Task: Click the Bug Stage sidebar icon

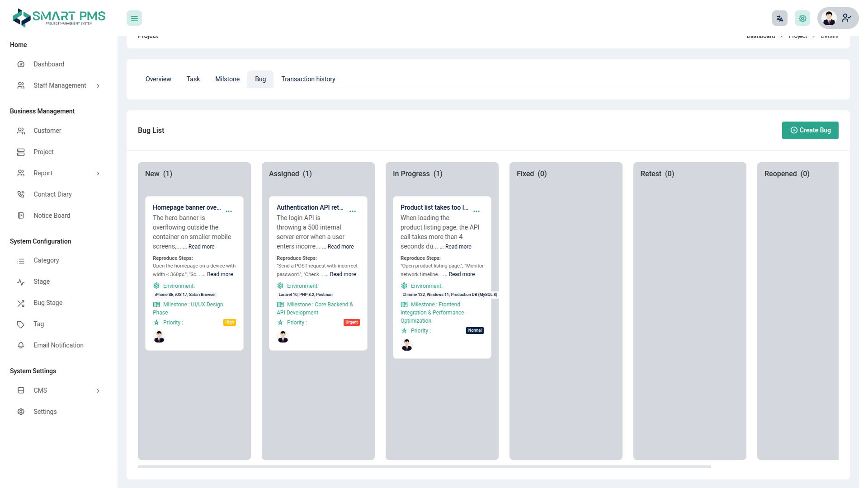Action: click(x=21, y=303)
